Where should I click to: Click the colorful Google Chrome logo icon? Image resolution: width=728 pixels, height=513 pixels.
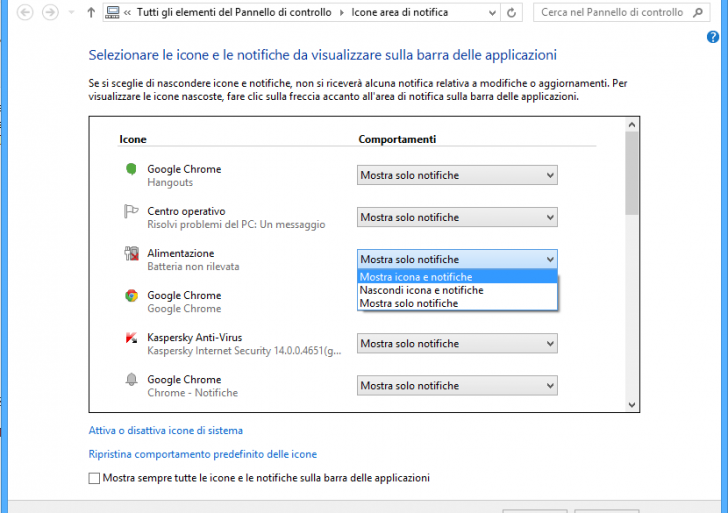point(131,295)
